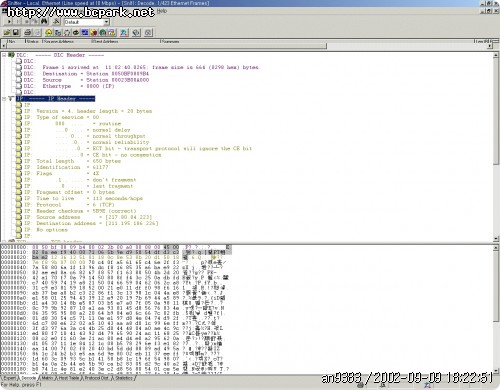Select the Protocol 6 (TCP) line

pos(69,205)
